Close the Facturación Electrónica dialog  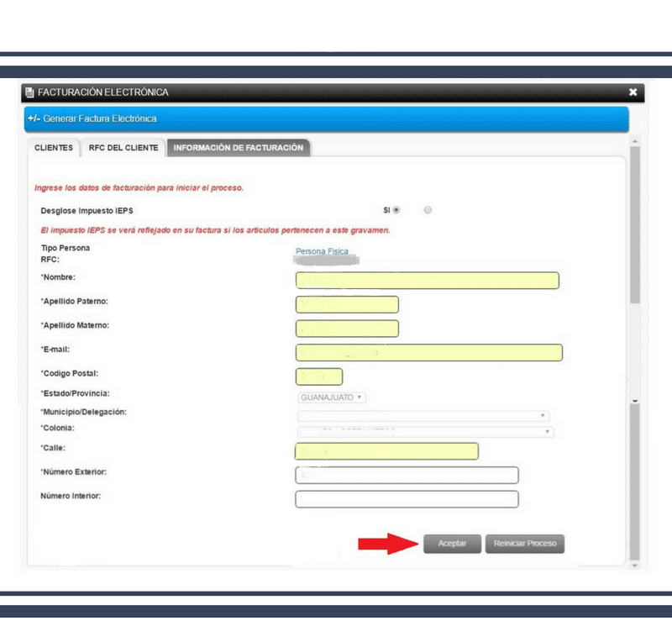point(633,92)
